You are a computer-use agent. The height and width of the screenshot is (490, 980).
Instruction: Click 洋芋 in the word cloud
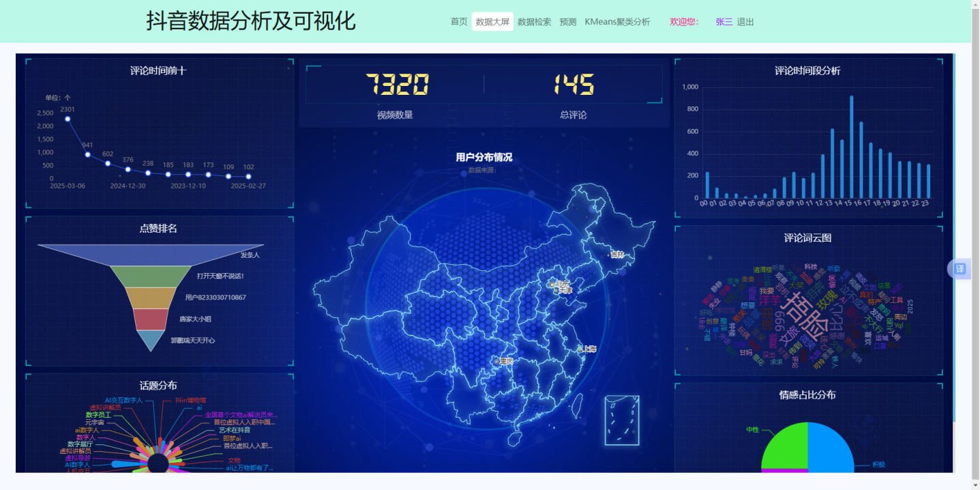pos(770,300)
